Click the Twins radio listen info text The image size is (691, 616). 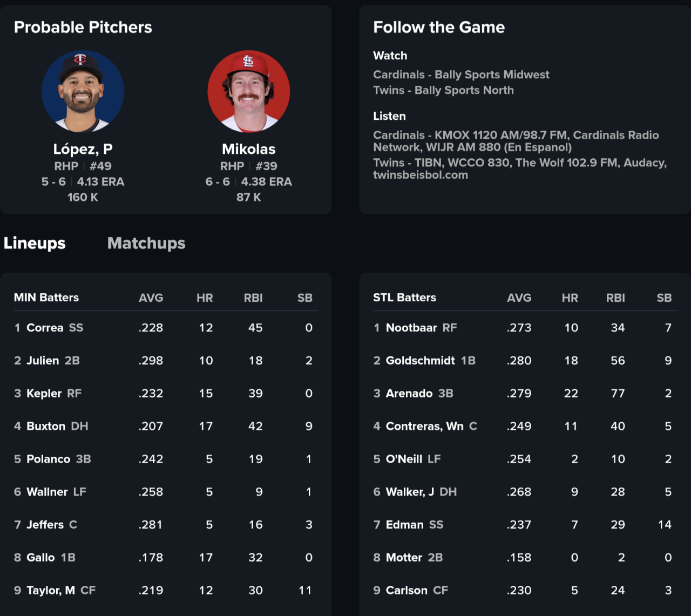point(519,168)
